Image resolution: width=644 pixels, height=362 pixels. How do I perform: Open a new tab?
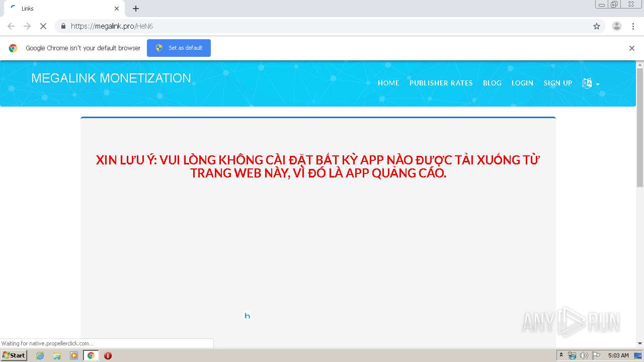(136, 9)
